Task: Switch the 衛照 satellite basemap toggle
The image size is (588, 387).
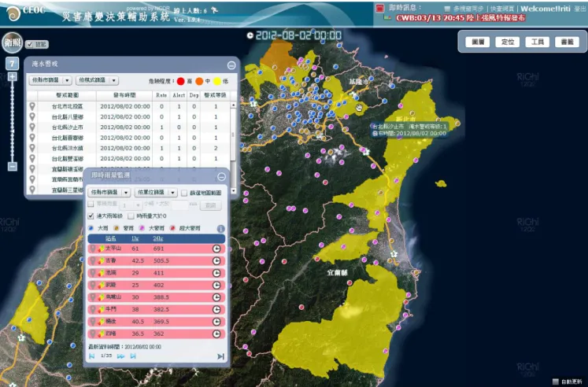Action: (x=13, y=42)
